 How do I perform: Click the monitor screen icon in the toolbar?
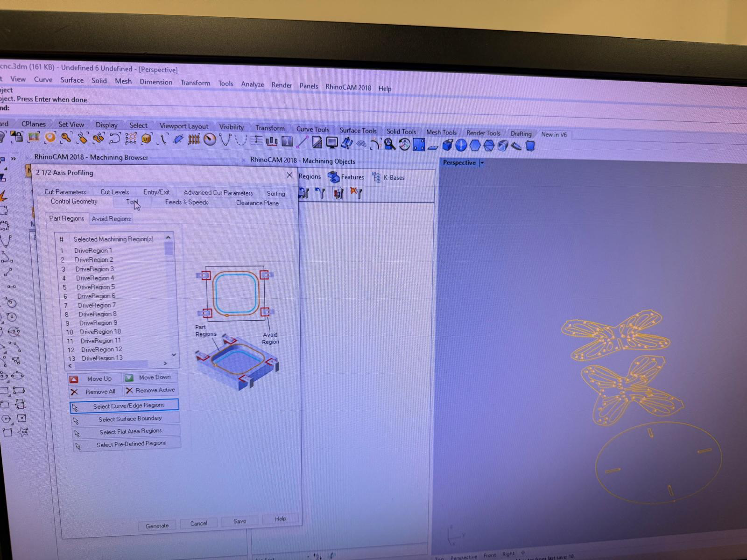coord(332,143)
